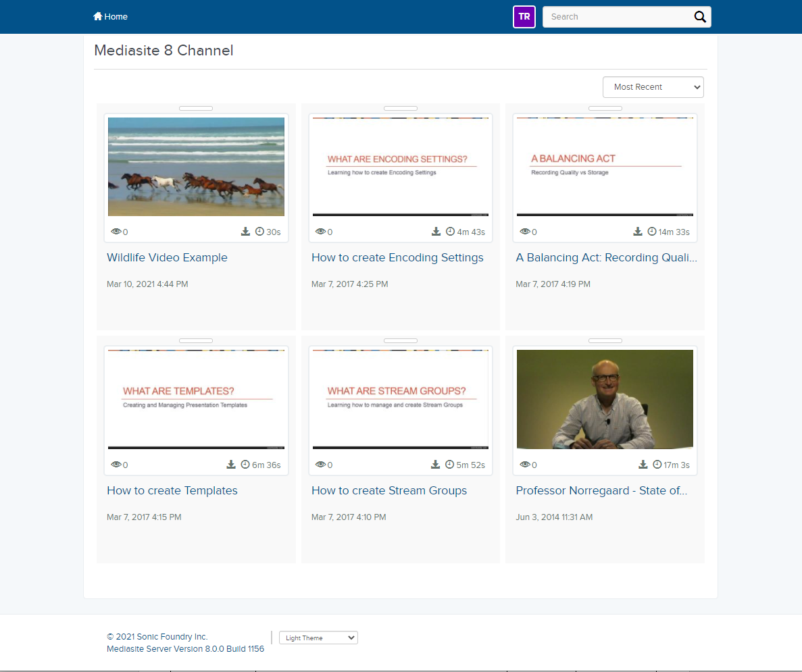Click the Mediasite 8 Channel heading
This screenshot has width=802, height=672.
164,50
